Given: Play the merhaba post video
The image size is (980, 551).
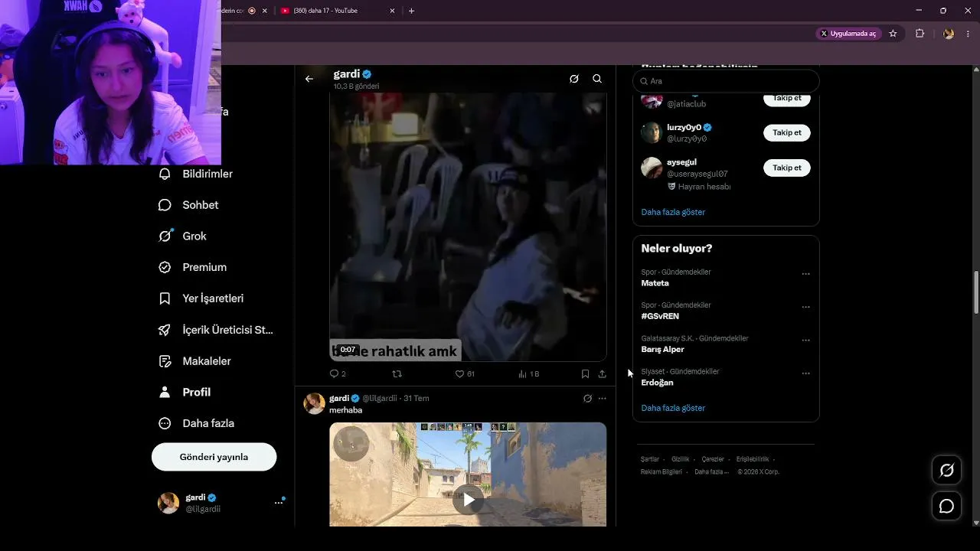Looking at the screenshot, I should (468, 500).
